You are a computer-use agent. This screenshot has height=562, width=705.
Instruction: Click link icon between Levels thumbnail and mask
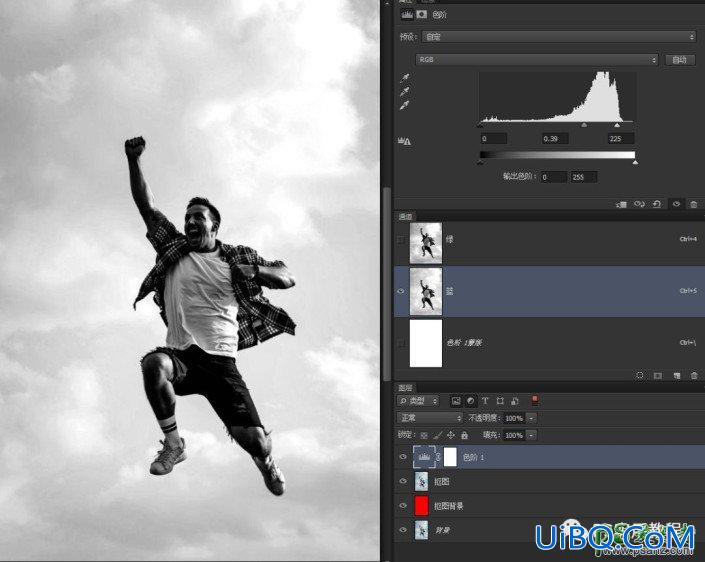[438, 457]
